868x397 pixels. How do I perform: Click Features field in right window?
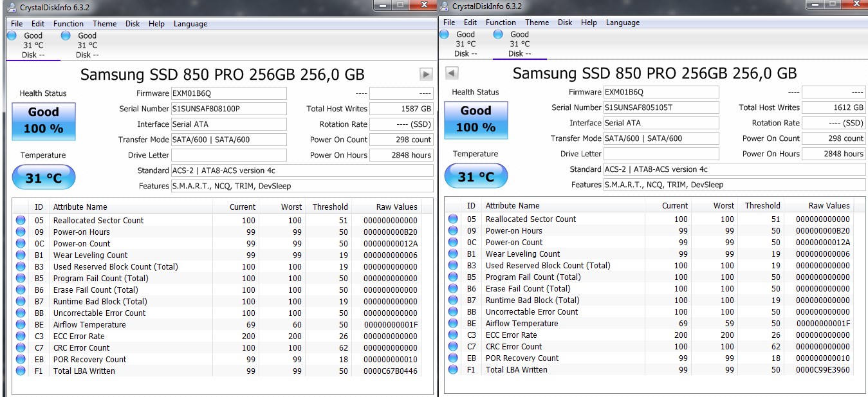pos(734,185)
